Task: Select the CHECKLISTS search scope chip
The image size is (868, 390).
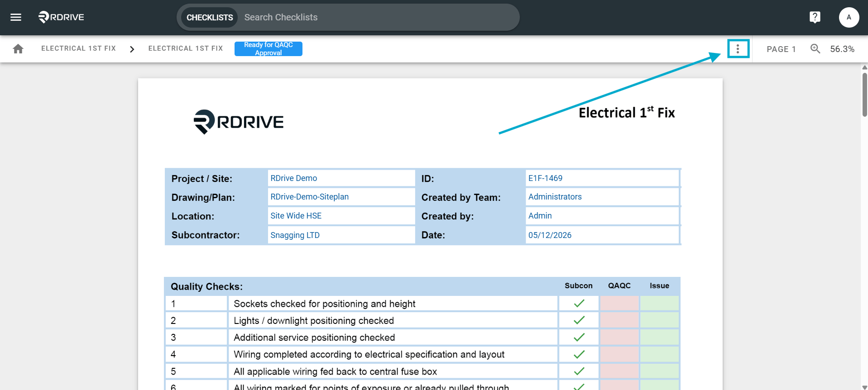Action: pos(210,17)
